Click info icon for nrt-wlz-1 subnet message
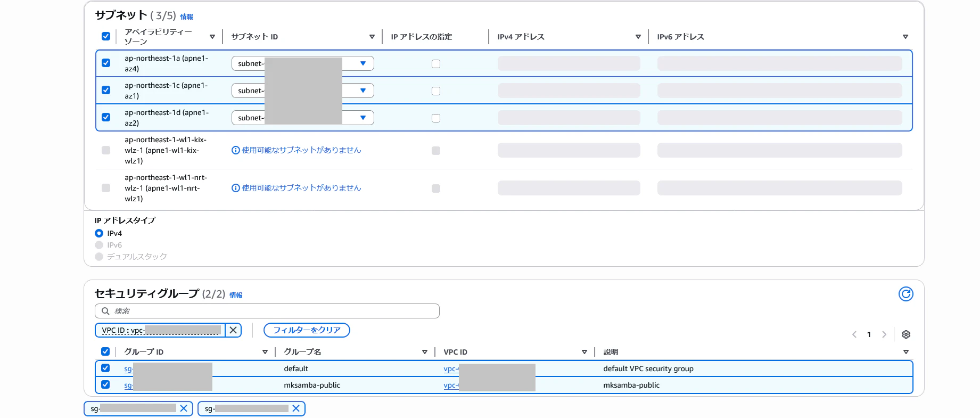 click(x=235, y=188)
